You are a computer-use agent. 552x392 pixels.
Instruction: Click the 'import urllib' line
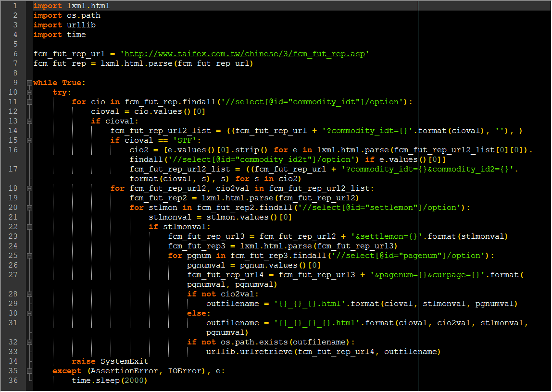tap(64, 25)
